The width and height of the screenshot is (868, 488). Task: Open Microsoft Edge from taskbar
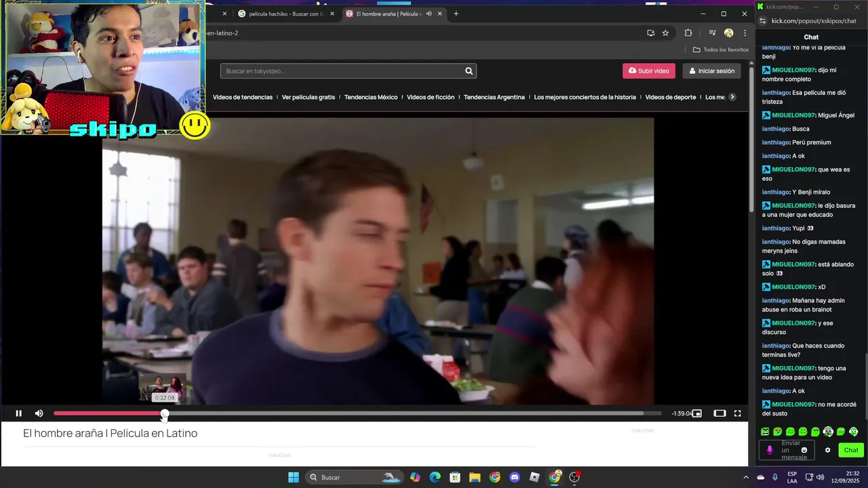pos(435,477)
